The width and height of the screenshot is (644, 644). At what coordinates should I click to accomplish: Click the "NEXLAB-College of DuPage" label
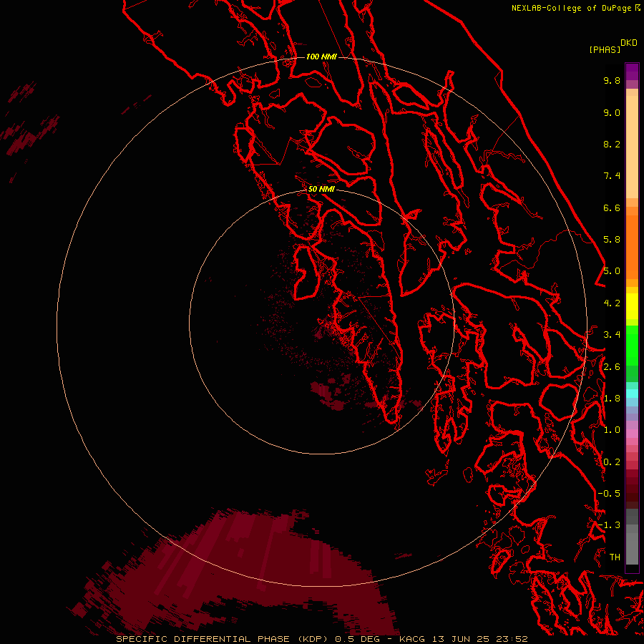click(x=571, y=8)
